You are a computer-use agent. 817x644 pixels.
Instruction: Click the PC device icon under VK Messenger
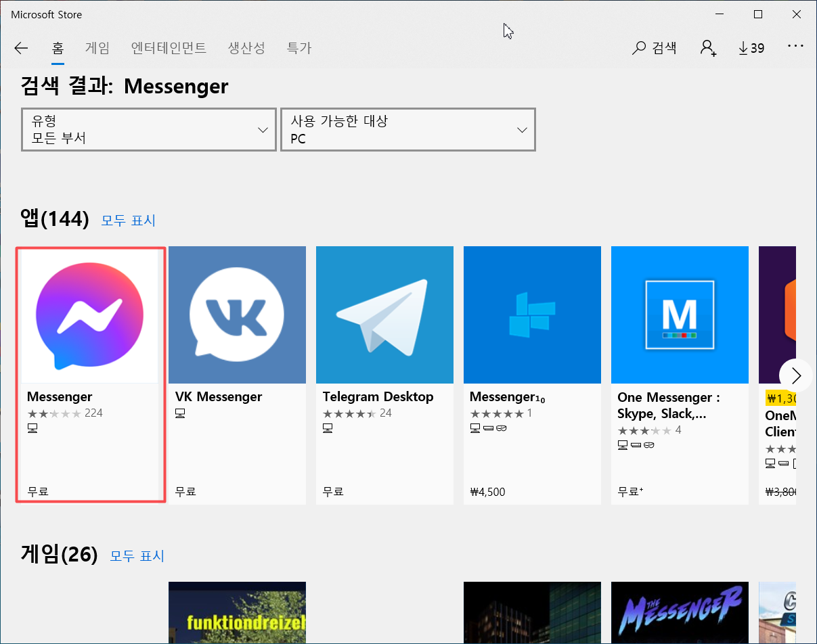(x=180, y=413)
